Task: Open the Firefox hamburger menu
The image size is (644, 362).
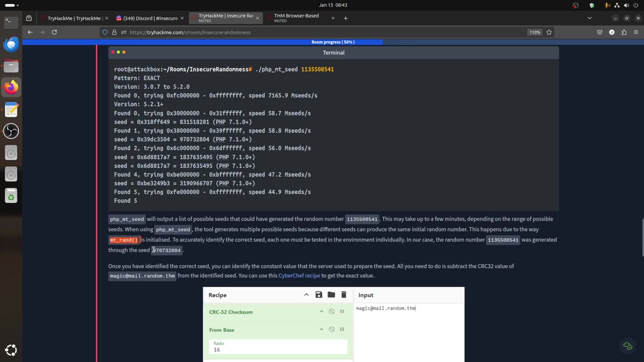Action: (636, 32)
